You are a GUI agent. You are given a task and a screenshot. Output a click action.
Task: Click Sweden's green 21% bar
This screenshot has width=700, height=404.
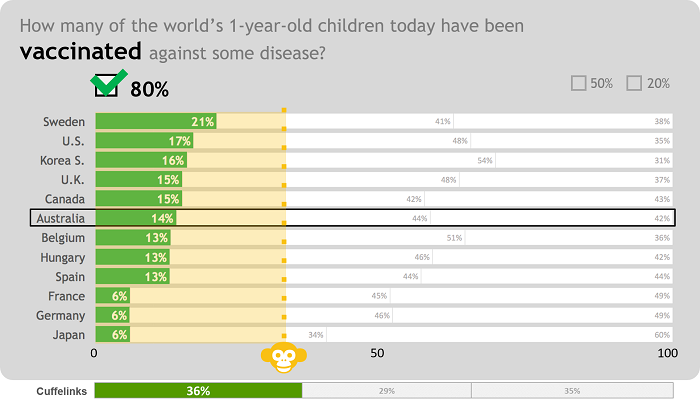pos(155,122)
